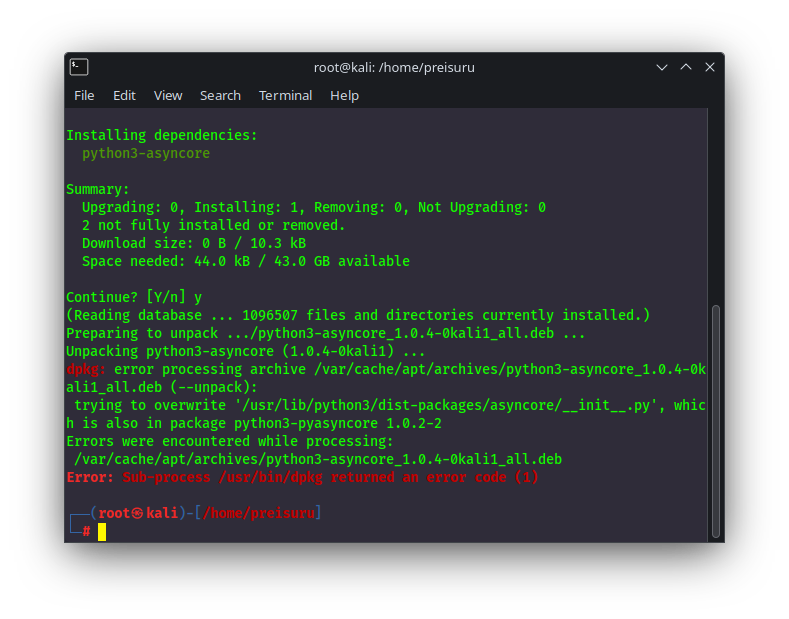Image resolution: width=789 pixels, height=619 pixels.
Task: Click the yellow block cursor at the prompt
Action: coord(102,531)
